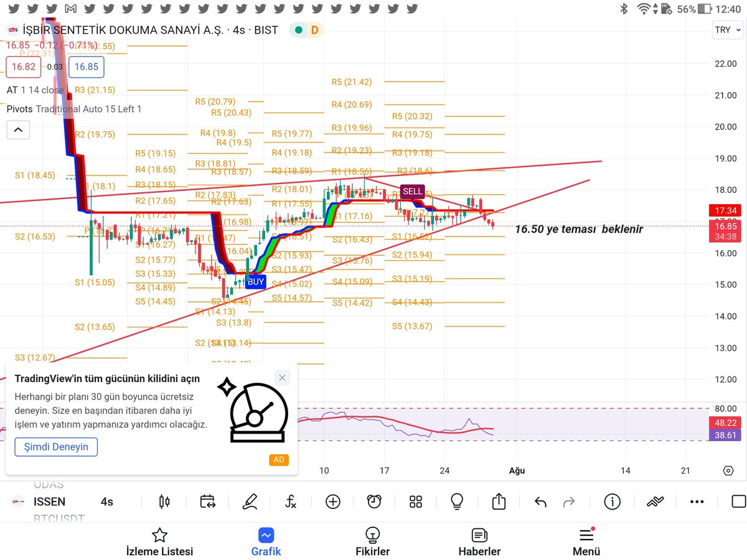Click the BUY signal label on chart
747x560 pixels.
coord(256,282)
